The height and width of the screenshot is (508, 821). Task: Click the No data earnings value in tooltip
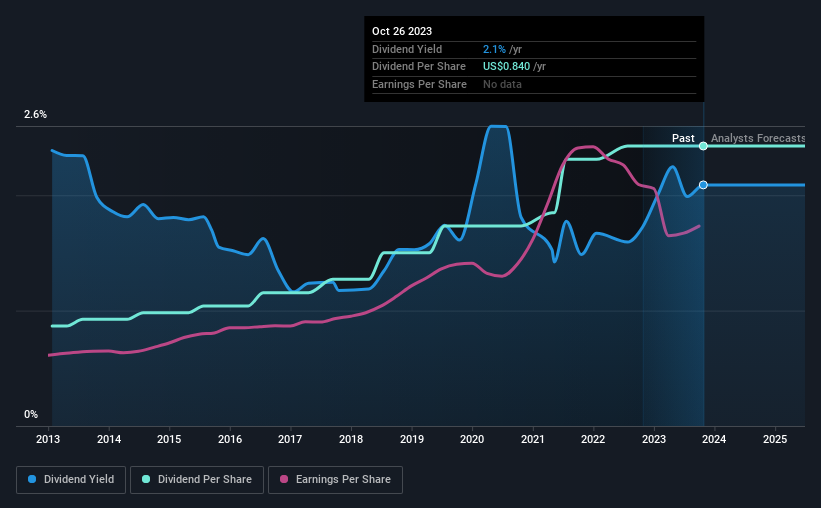(x=502, y=84)
